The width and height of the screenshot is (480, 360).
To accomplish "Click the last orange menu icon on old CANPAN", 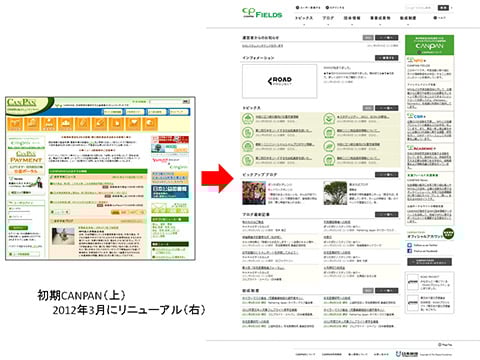I will click(x=150, y=124).
